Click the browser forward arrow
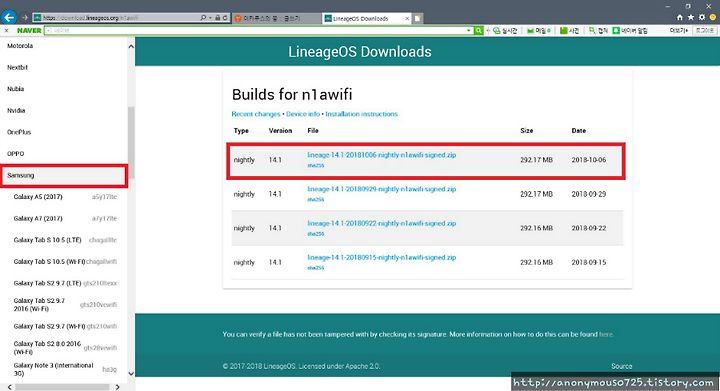This screenshot has width=720, height=391. [x=25, y=18]
